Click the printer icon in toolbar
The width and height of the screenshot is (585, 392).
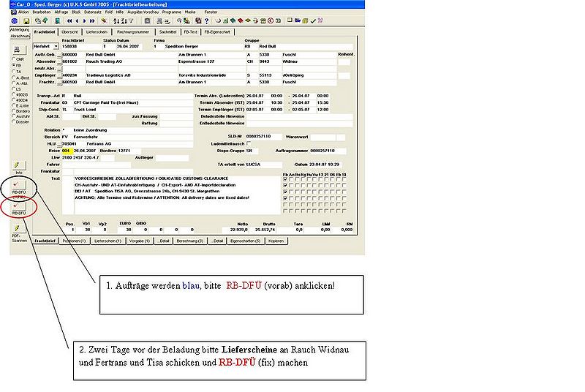coord(159,21)
